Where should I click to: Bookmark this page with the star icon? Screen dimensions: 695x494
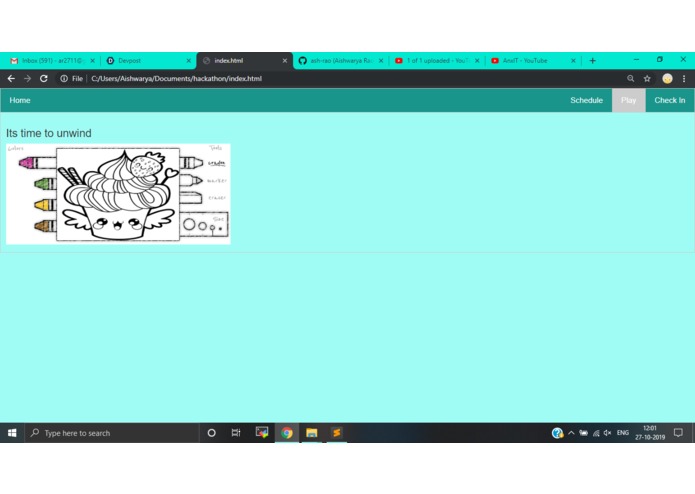click(x=647, y=78)
